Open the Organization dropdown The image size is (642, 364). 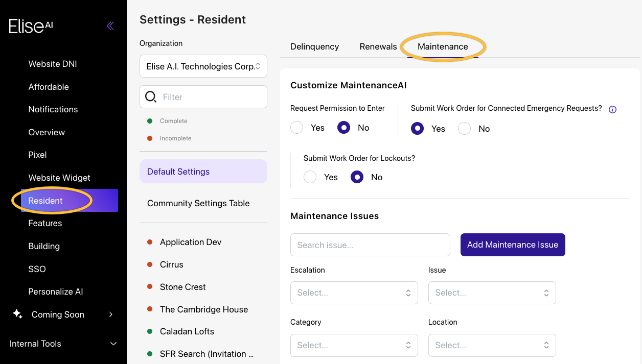[203, 66]
